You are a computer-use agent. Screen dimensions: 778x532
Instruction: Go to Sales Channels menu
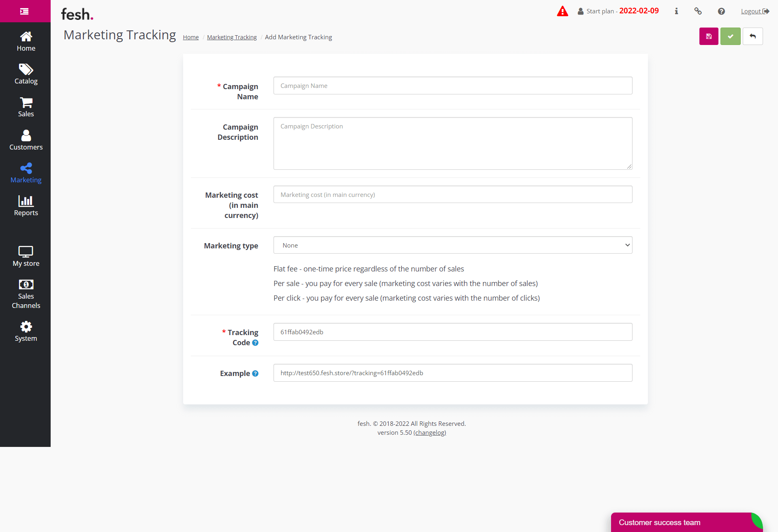tap(26, 294)
